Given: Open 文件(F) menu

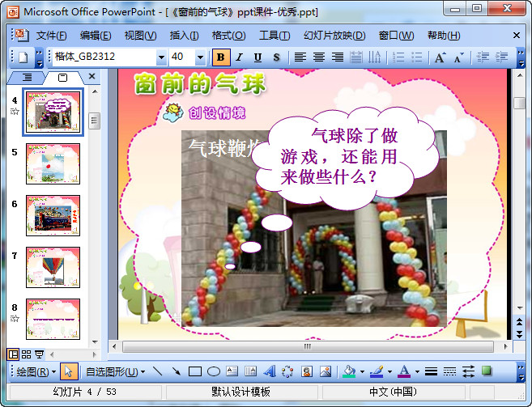Looking at the screenshot, I should tap(51, 36).
